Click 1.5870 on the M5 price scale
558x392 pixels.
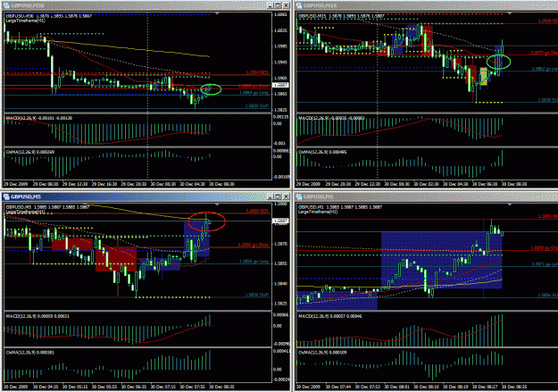(x=280, y=245)
